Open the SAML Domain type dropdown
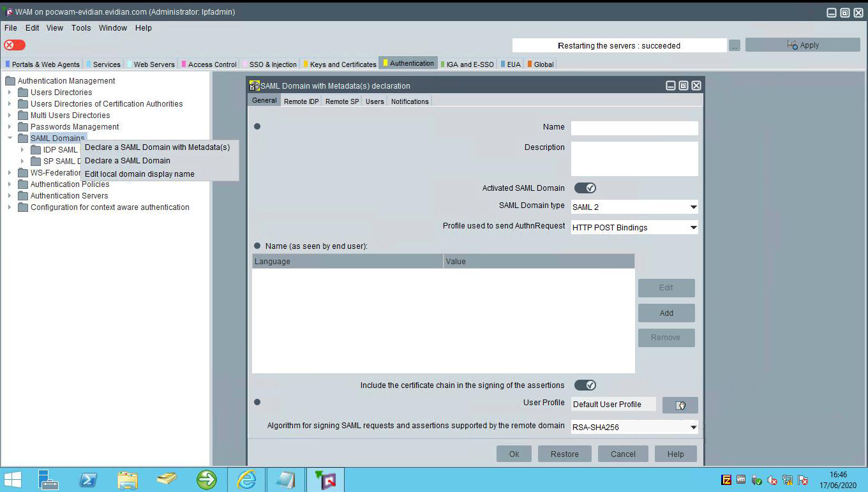Viewport: 868px width, 492px height. tap(692, 207)
